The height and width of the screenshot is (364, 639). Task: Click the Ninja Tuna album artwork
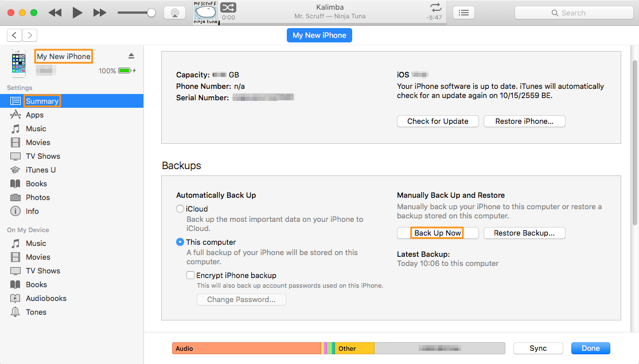coord(205,13)
